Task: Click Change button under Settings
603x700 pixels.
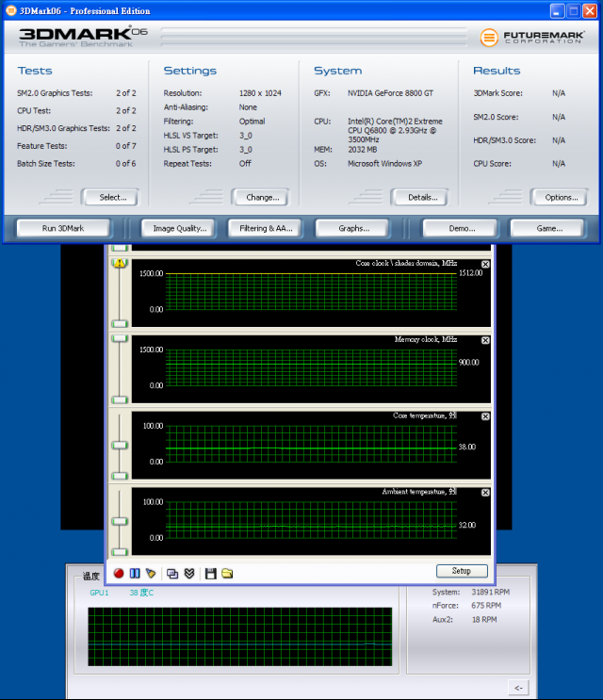Action: (263, 197)
